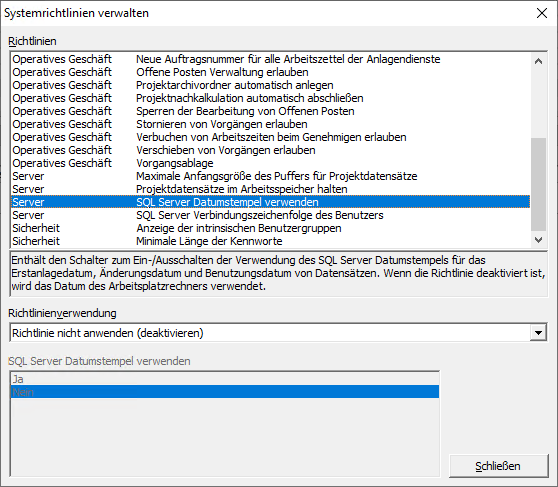Close the Systemrichtlinien verwalten dialog
Image resolution: width=558 pixels, height=487 pixels.
[x=542, y=13]
